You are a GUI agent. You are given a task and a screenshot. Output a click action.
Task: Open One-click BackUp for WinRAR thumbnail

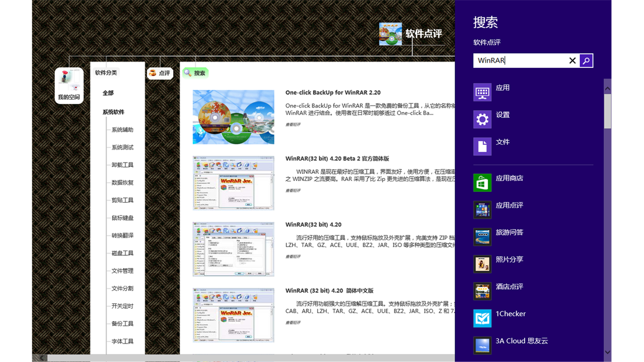tap(233, 117)
